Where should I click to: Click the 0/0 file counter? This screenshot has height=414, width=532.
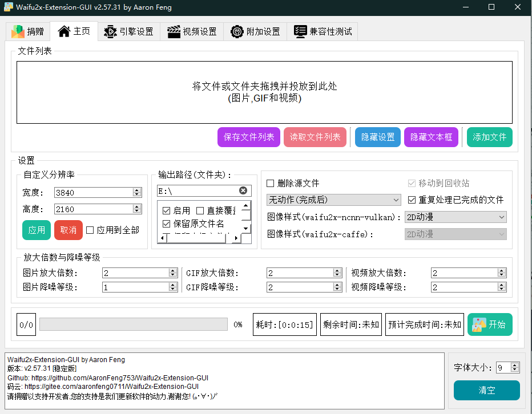coord(26,324)
